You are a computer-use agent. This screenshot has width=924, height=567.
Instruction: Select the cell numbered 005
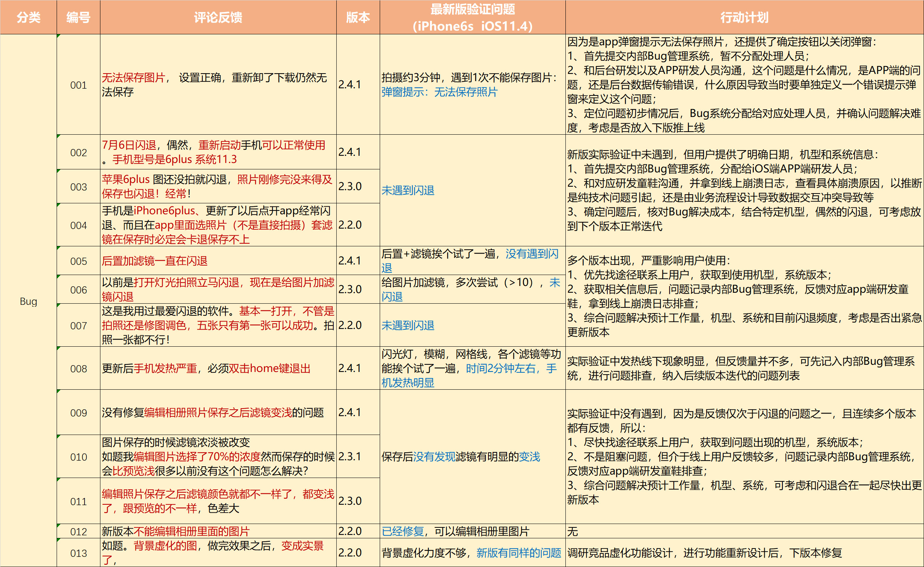click(78, 261)
